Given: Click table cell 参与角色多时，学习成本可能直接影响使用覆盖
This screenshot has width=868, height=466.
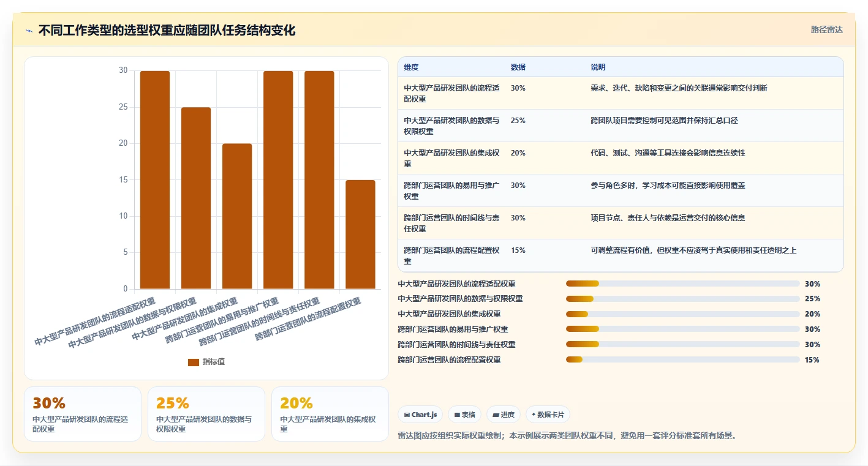Looking at the screenshot, I should point(668,186).
